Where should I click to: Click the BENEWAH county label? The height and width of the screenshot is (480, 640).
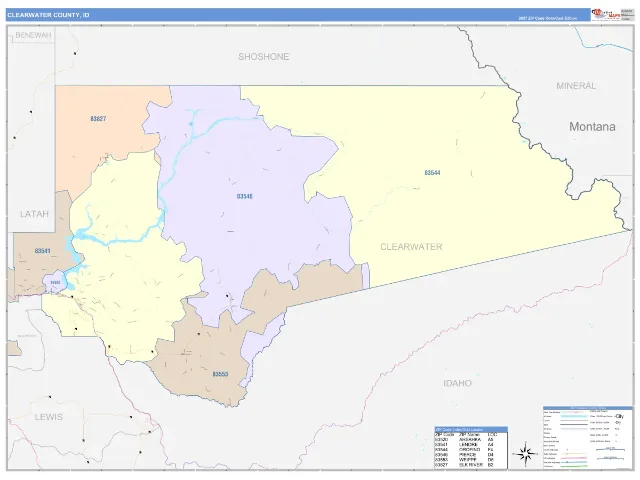(33, 35)
